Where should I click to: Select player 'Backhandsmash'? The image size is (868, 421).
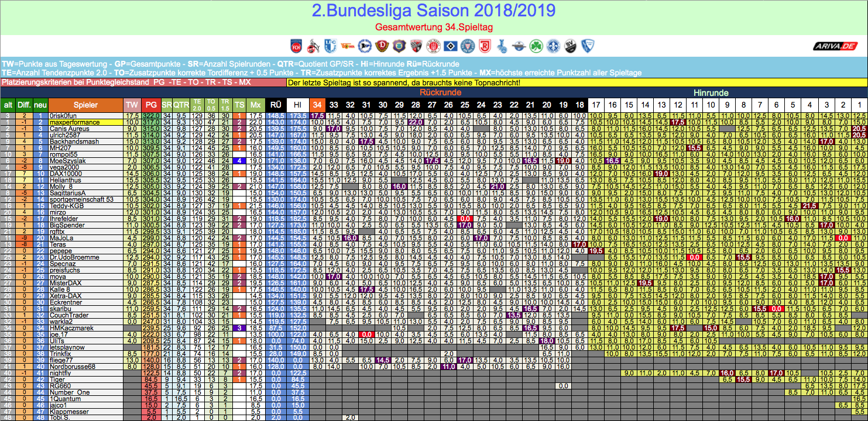[x=85, y=142]
